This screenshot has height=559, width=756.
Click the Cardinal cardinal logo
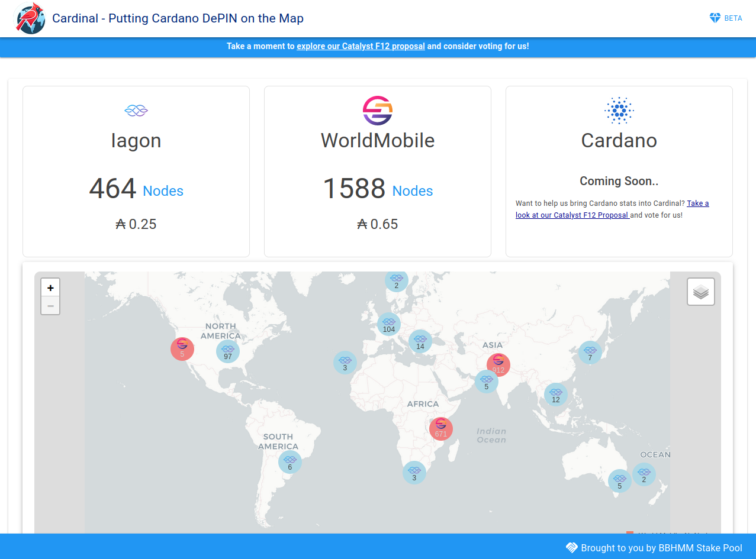(30, 18)
